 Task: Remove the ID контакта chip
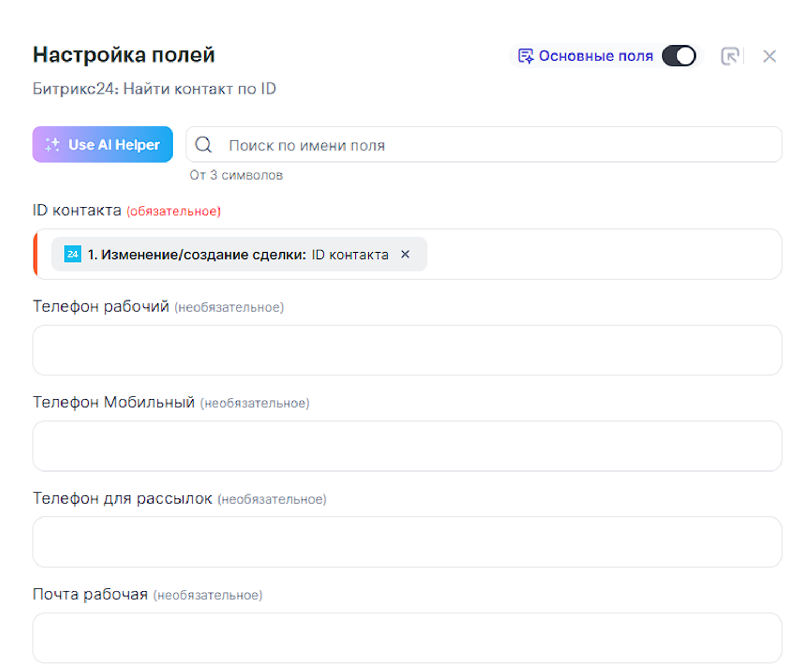[x=405, y=254]
